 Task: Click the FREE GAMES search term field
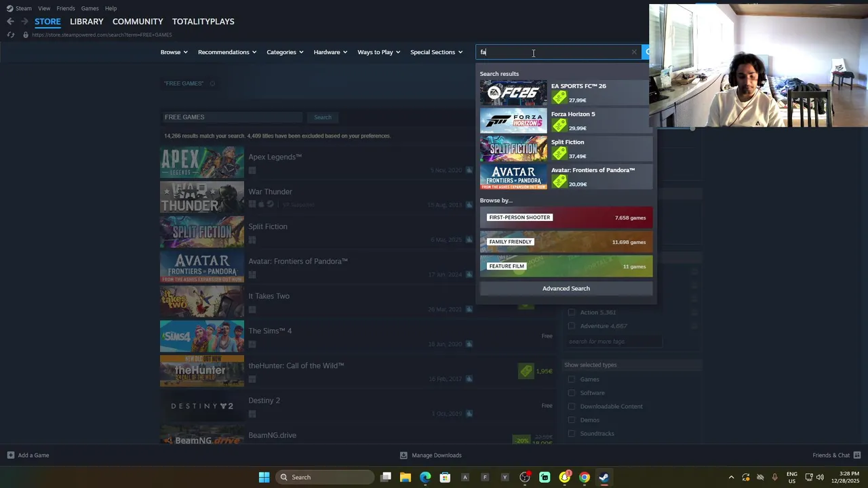(231, 117)
